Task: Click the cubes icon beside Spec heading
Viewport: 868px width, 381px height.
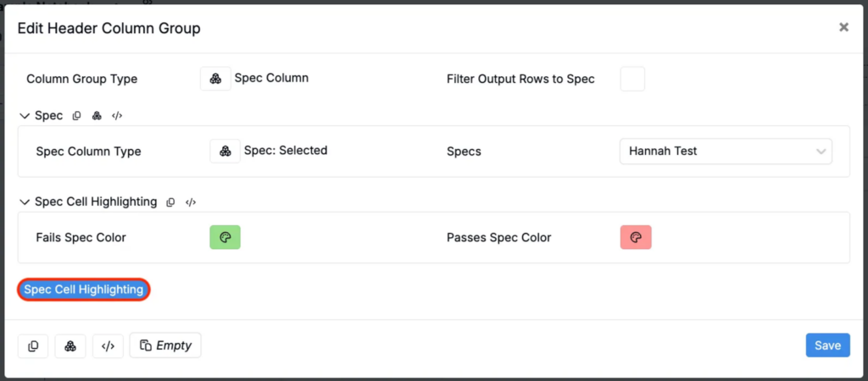Action: (x=97, y=116)
